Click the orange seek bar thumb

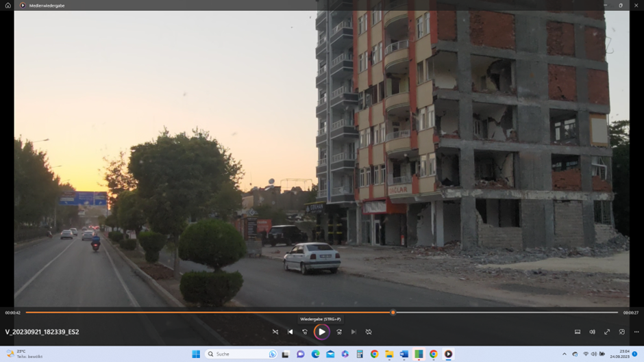393,313
